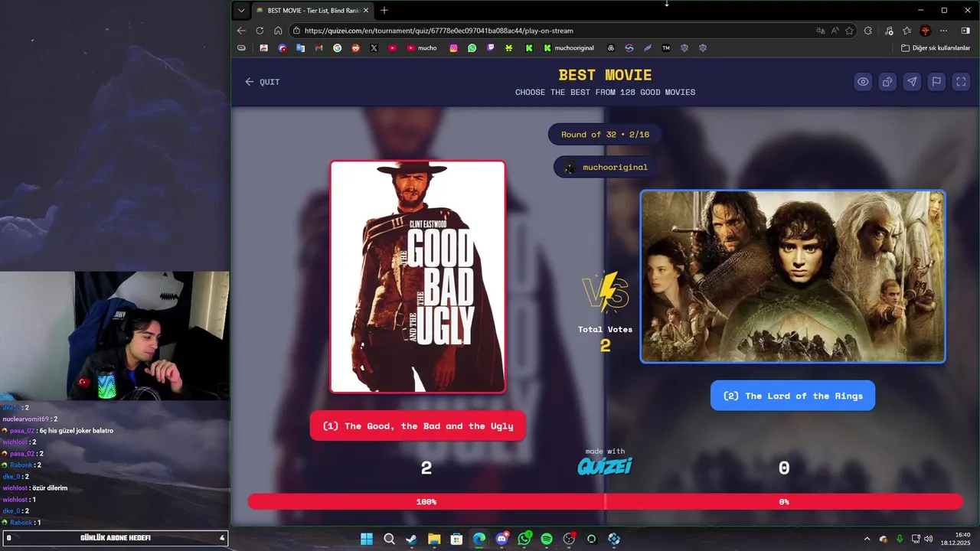Open the favorites list icon in toolbar
Viewport: 980px width, 551px height.
[x=906, y=31]
